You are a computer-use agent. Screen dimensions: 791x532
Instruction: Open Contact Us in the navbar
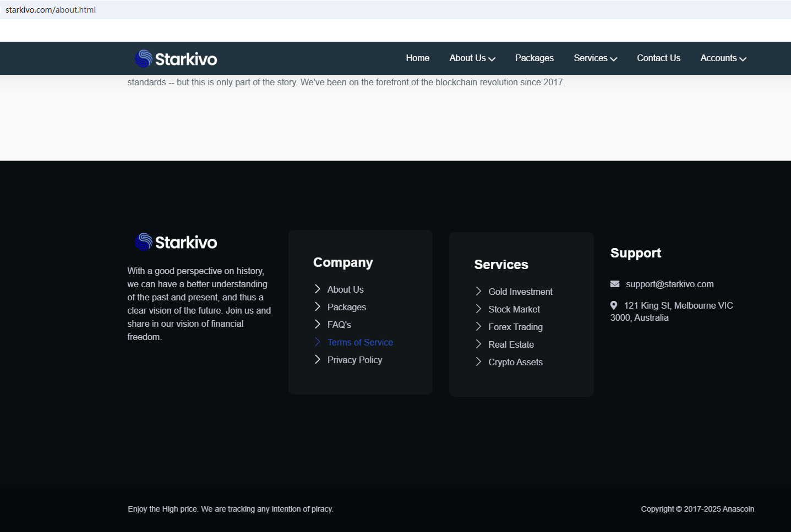pyautogui.click(x=658, y=58)
